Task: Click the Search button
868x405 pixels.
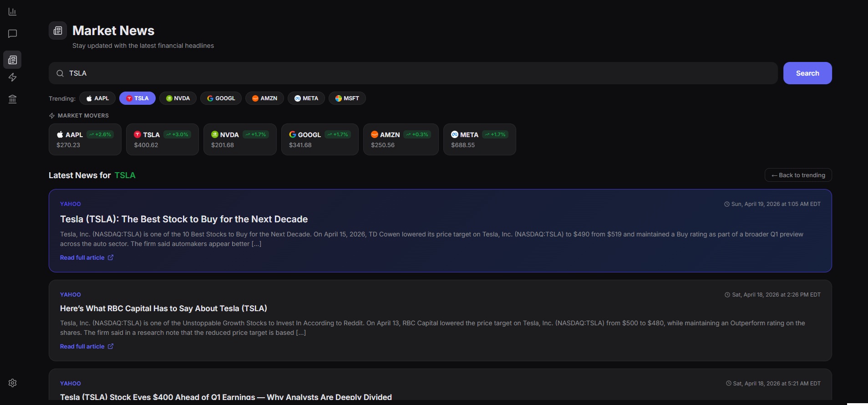Action: [x=807, y=73]
